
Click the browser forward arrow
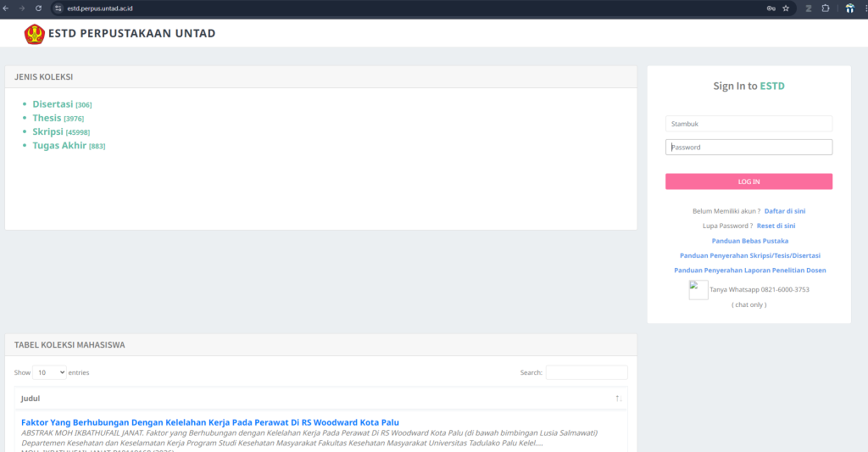pos(22,8)
